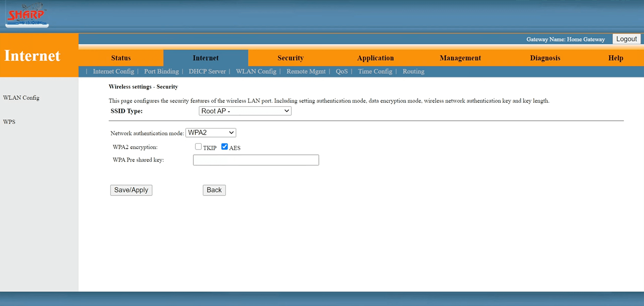Open Internet Config submenu link

(x=113, y=71)
